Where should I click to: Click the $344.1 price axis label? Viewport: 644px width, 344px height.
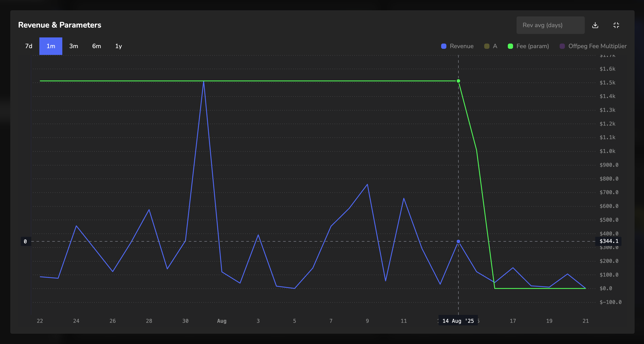[609, 241]
